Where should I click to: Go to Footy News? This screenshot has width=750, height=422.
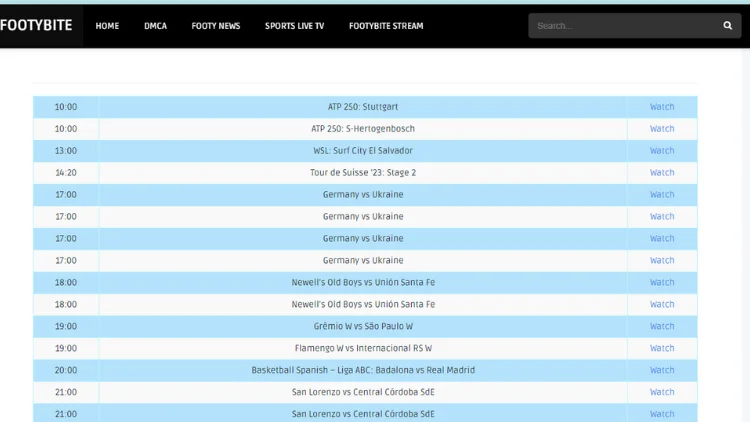tap(216, 26)
